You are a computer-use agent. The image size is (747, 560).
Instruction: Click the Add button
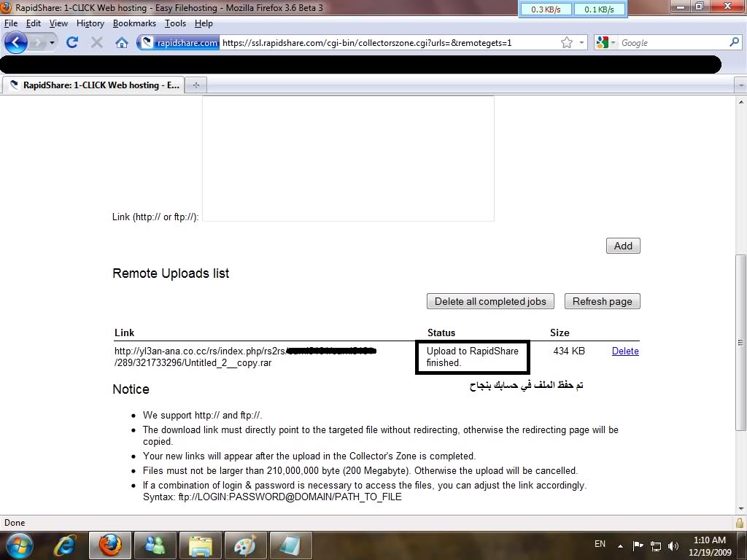(x=623, y=246)
